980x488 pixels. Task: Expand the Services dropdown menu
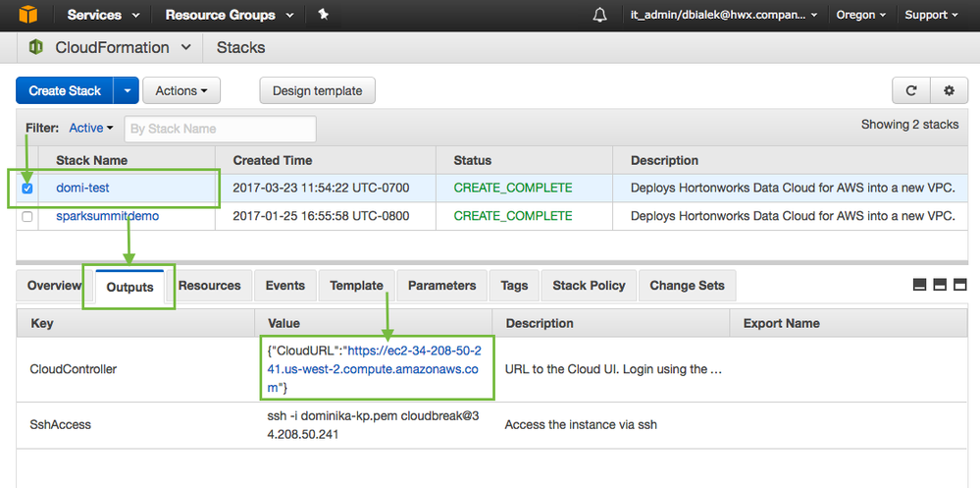pyautogui.click(x=103, y=15)
